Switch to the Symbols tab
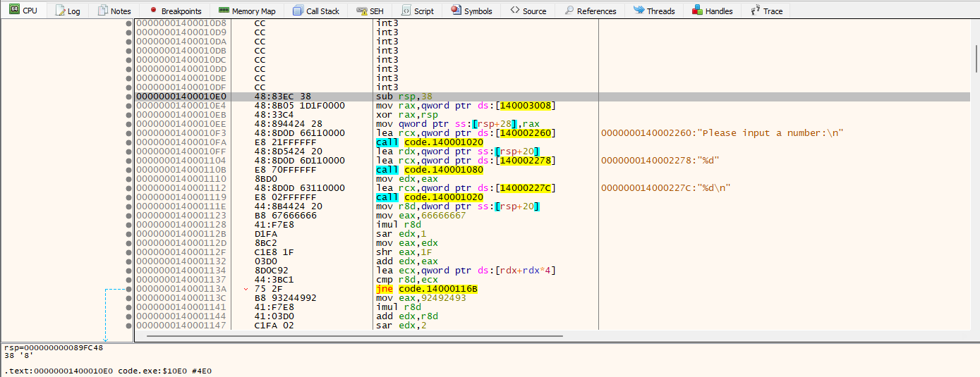This screenshot has height=377, width=980. (x=472, y=11)
